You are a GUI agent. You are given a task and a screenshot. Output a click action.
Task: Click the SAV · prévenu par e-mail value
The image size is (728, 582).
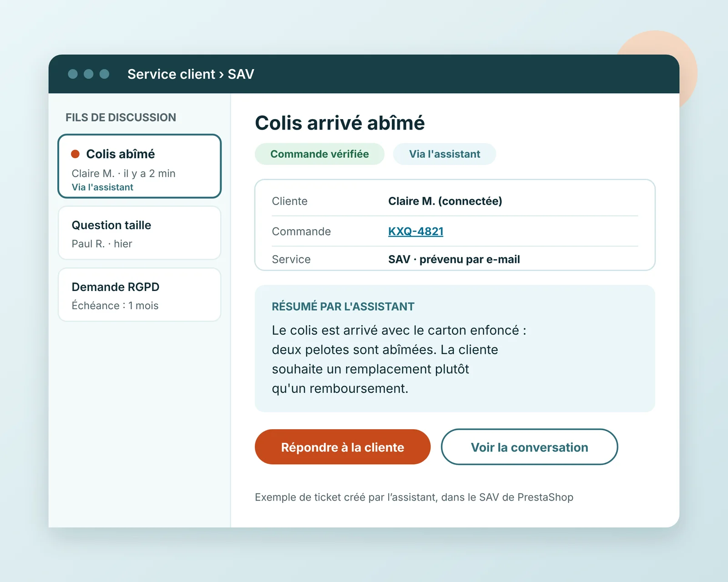coord(454,259)
